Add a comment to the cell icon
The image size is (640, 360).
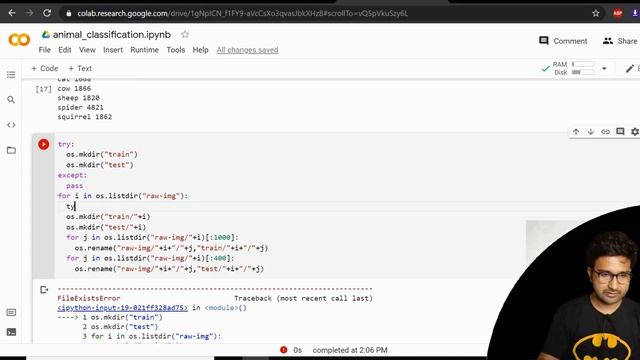620,131
